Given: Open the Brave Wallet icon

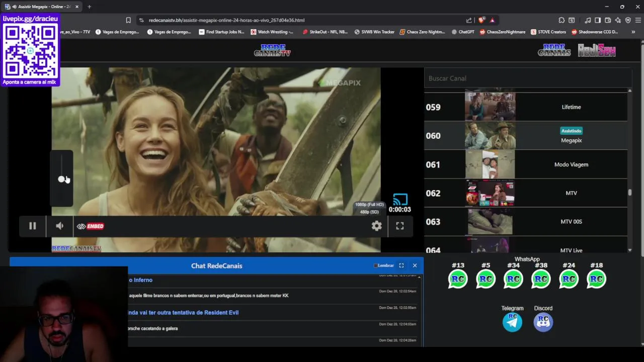Looking at the screenshot, I should (608, 20).
